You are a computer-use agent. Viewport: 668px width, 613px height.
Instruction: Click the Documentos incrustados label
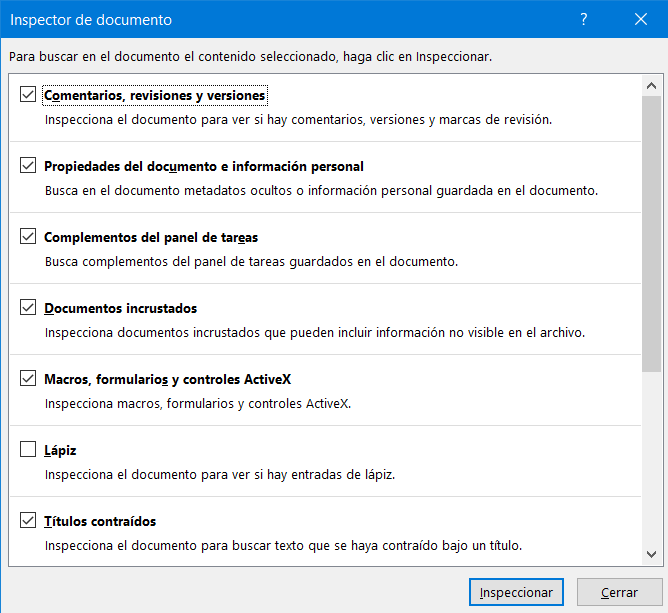point(121,308)
